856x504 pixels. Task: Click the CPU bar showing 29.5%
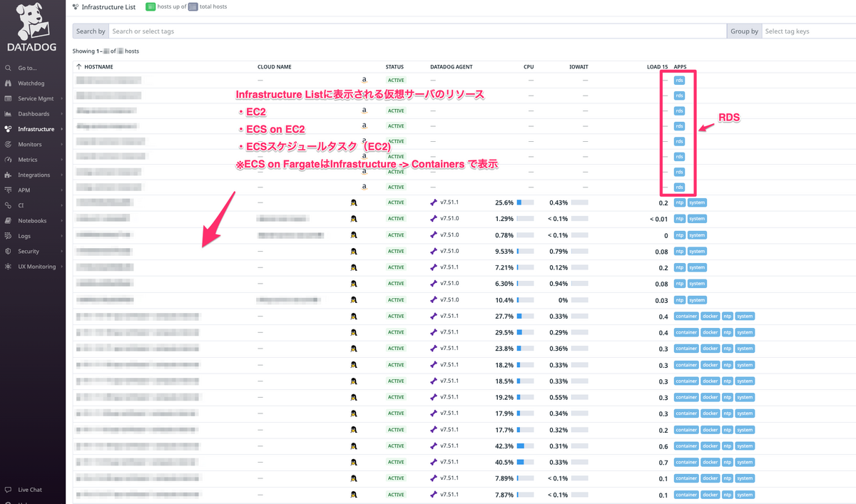525,333
